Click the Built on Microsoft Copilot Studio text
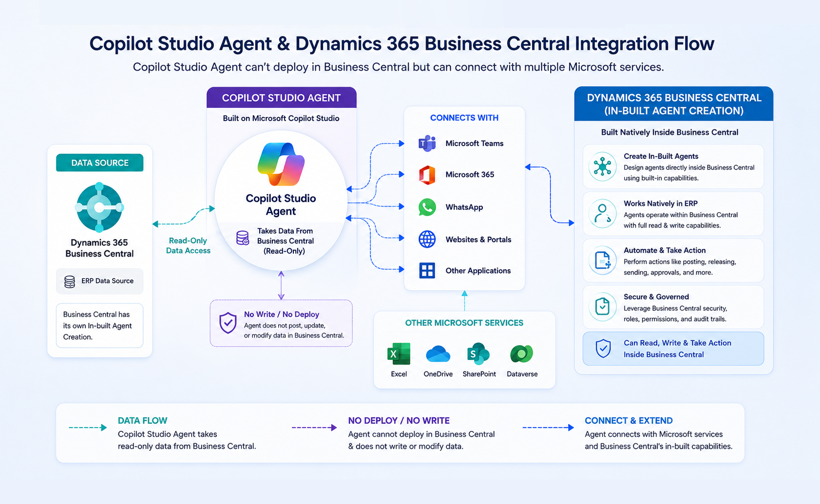The height and width of the screenshot is (504, 820). click(x=281, y=118)
